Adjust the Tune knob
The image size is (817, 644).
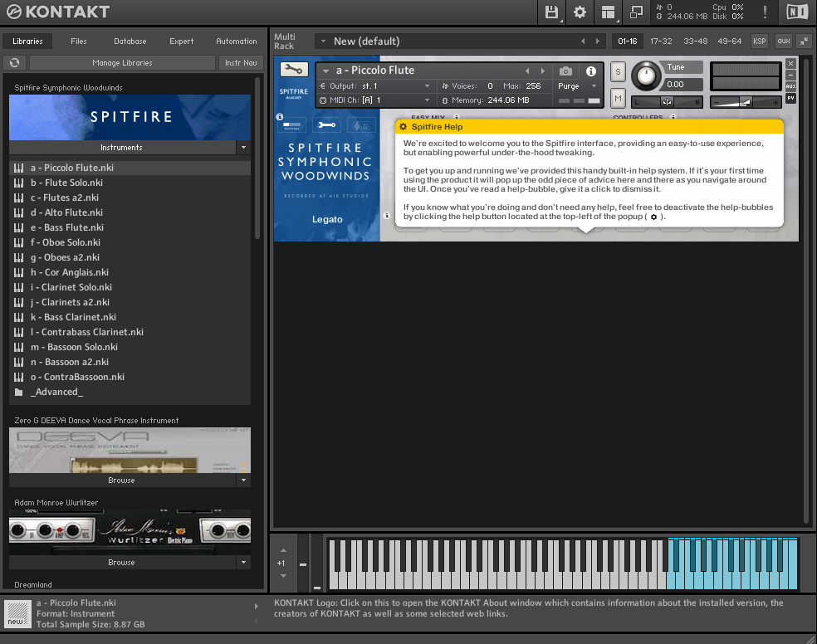tap(646, 76)
